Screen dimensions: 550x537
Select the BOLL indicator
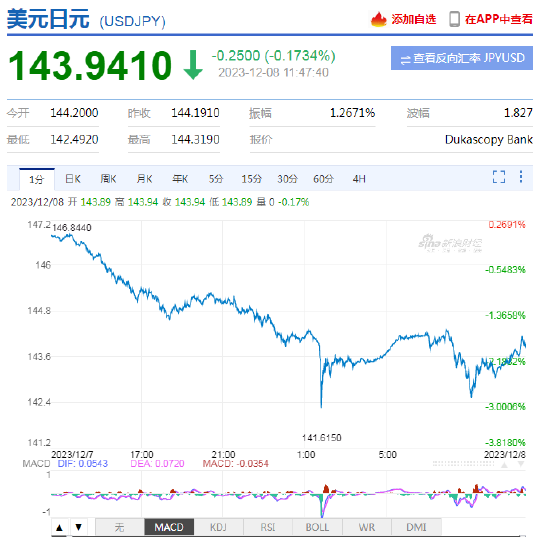tap(317, 527)
